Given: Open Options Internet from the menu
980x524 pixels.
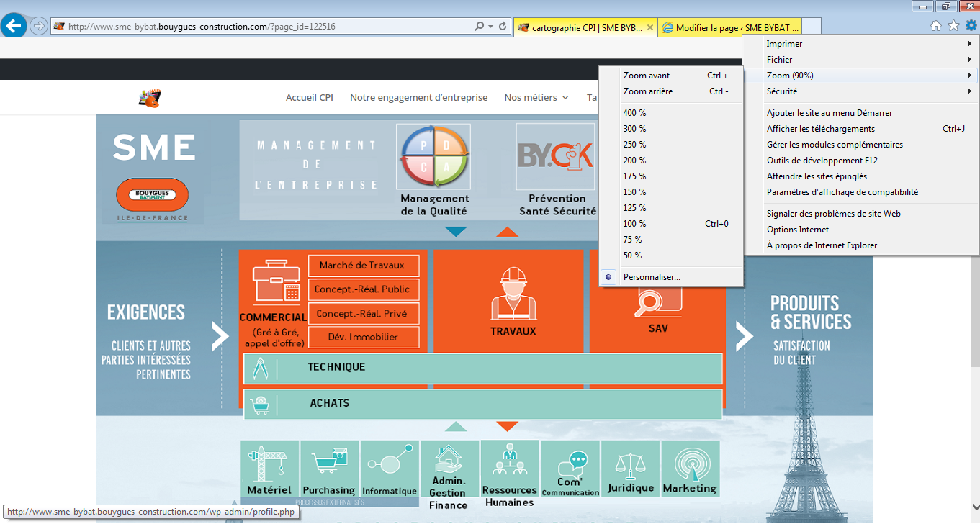Looking at the screenshot, I should [798, 230].
